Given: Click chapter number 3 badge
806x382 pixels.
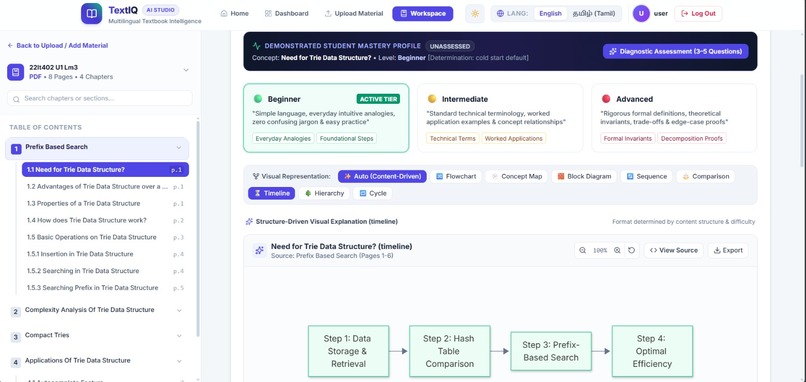Looking at the screenshot, I should [16, 337].
